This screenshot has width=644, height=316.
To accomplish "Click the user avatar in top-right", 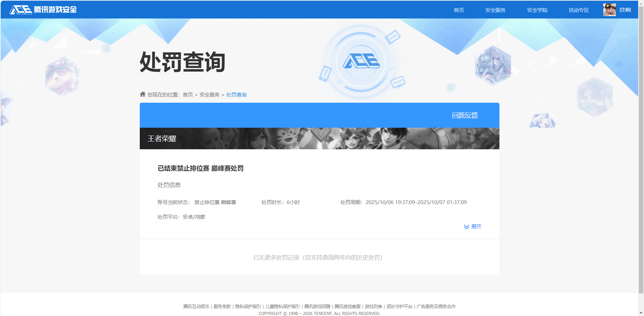I will pos(609,10).
